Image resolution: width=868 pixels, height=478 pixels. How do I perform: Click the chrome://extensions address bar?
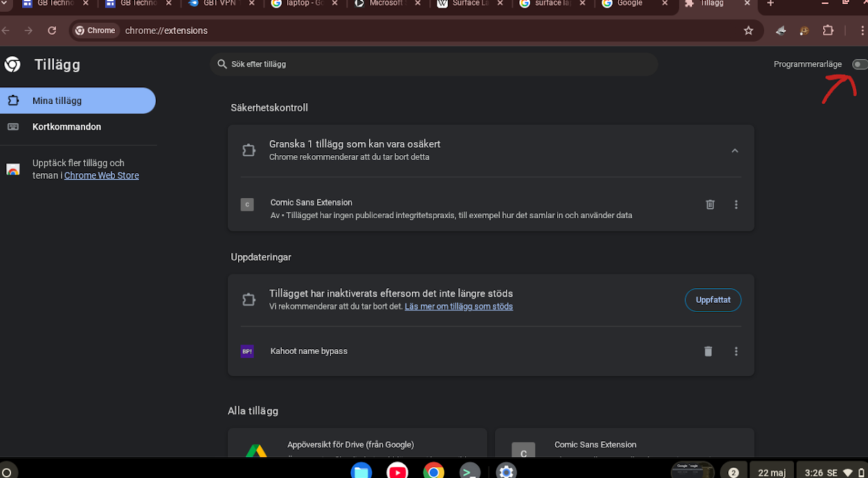415,30
